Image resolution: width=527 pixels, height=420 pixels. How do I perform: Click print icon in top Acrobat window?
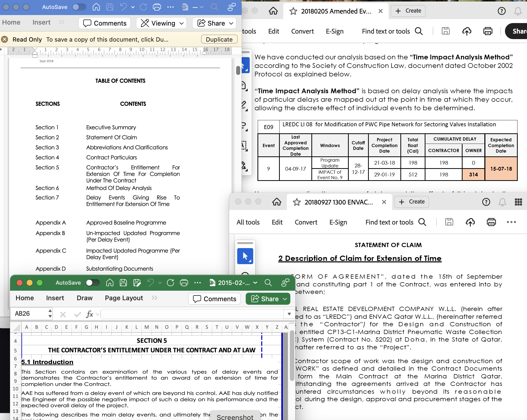coord(488,31)
